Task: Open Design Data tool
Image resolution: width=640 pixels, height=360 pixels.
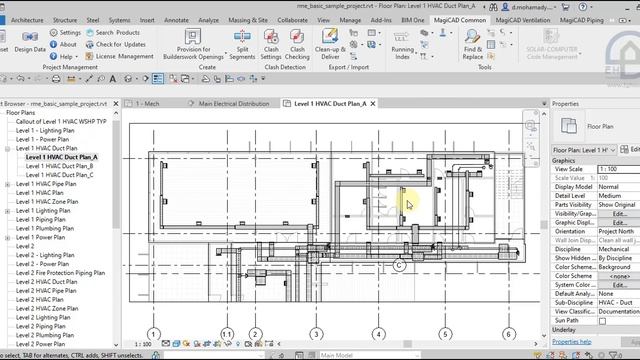Action: pyautogui.click(x=30, y=41)
